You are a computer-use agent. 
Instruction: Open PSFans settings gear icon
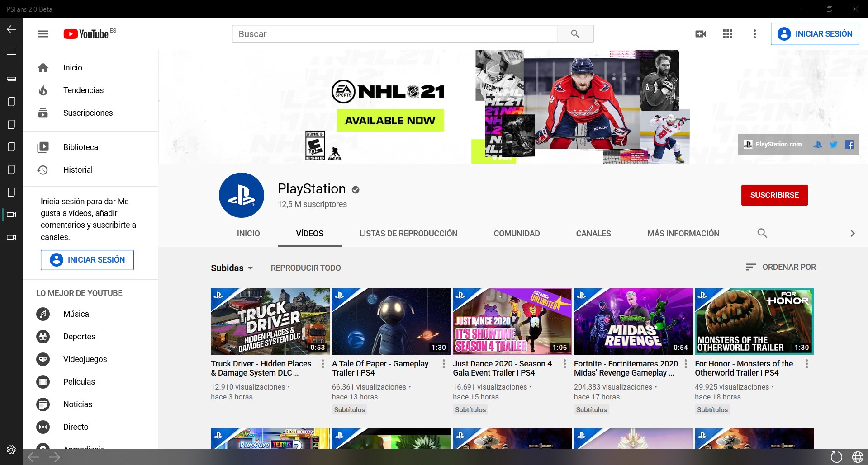11,450
